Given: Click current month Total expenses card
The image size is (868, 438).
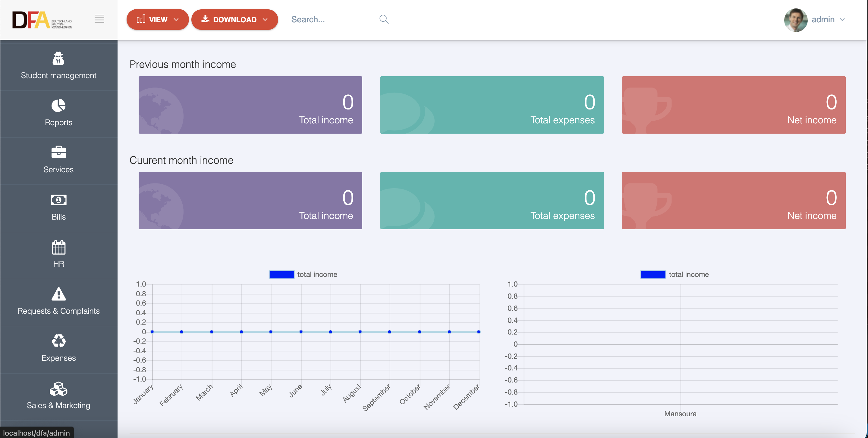Looking at the screenshot, I should pos(492,201).
